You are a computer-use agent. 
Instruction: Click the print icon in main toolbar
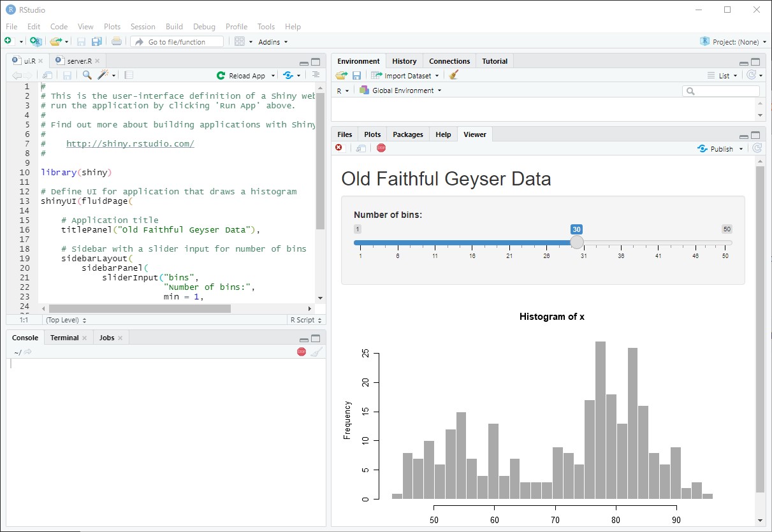pos(117,42)
